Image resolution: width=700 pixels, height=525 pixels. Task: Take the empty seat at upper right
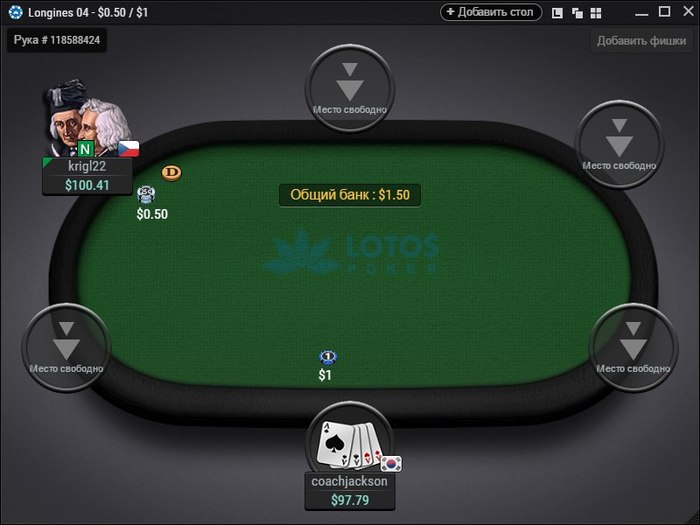click(619, 144)
